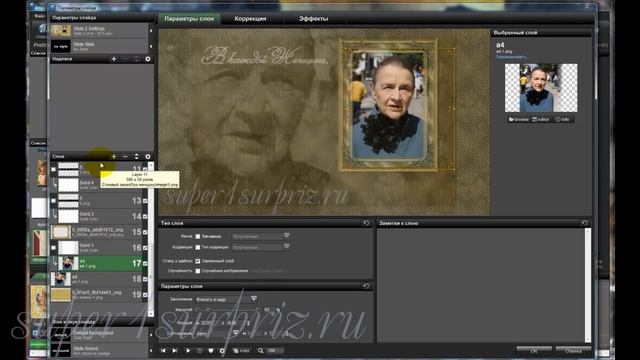Click the blue link under a4 name

pyautogui.click(x=511, y=57)
